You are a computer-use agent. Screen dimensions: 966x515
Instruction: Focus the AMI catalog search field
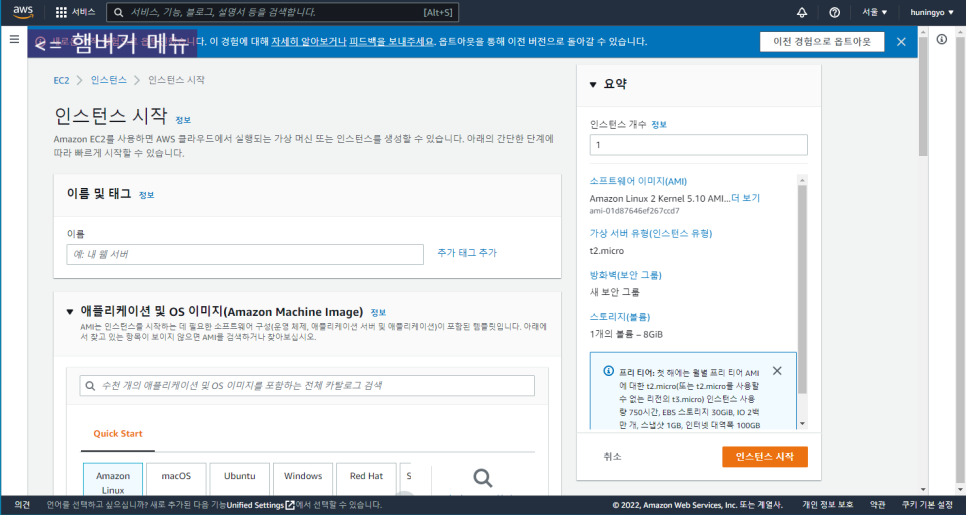[307, 386]
